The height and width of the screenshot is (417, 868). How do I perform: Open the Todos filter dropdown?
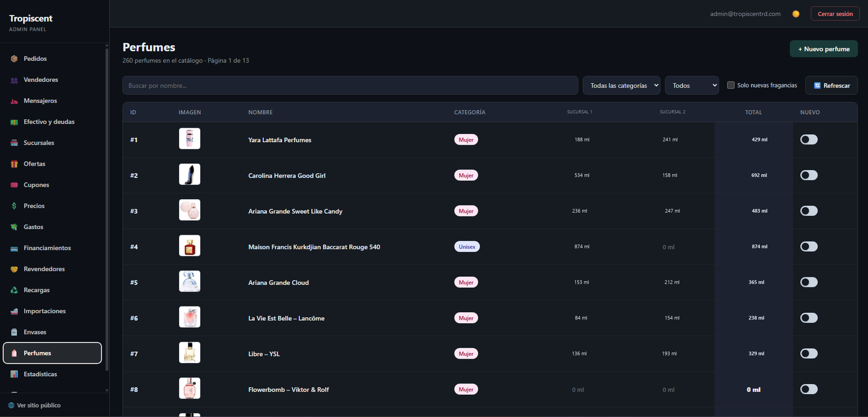point(692,86)
